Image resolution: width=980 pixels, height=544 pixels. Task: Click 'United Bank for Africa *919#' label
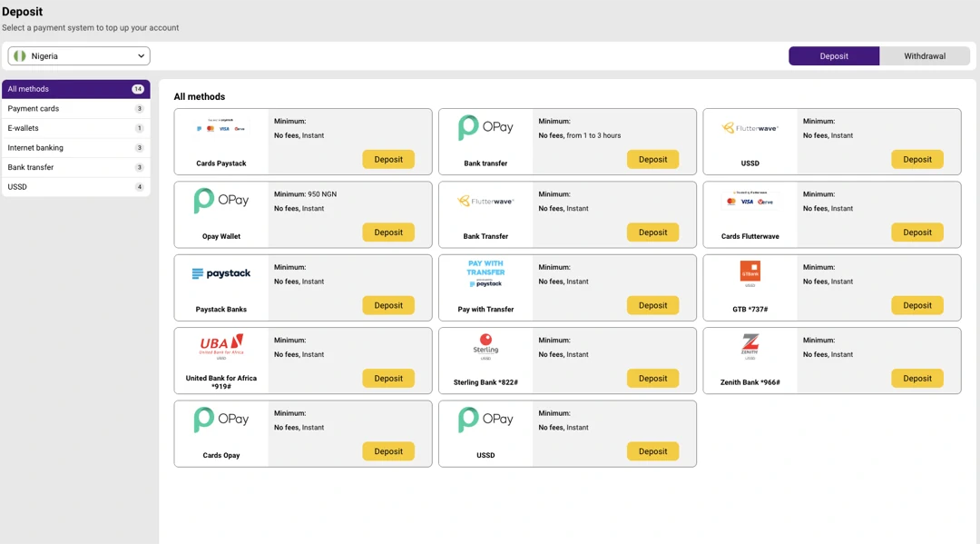coord(221,382)
